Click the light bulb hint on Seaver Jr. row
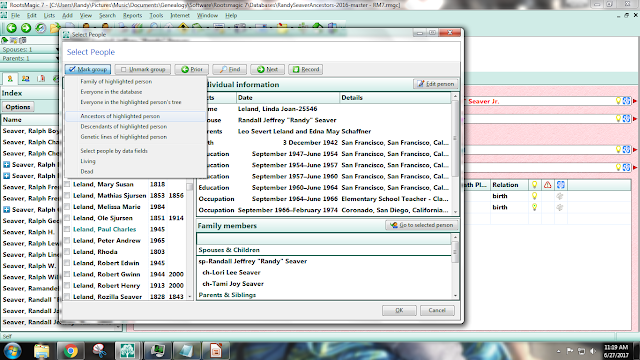 click(618, 101)
